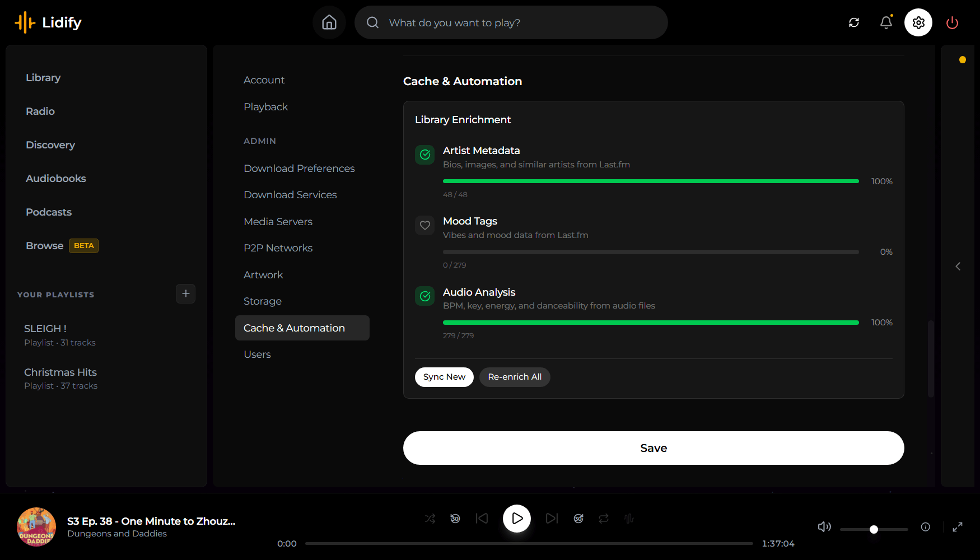Screen dimensions: 980x560
Task: Select Download Preferences section
Action: 299,169
